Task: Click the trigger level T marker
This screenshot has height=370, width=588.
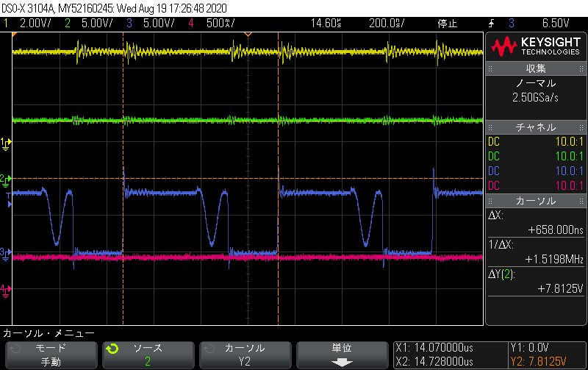Action: tap(9, 199)
